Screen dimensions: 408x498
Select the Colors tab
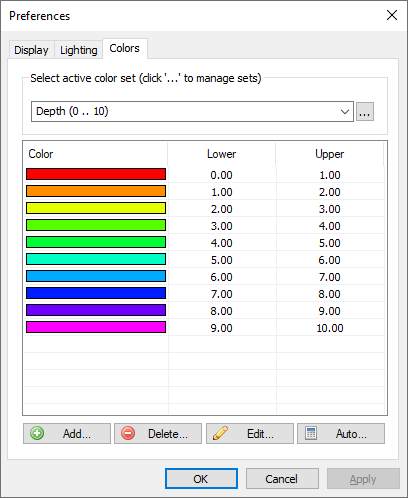(125, 49)
